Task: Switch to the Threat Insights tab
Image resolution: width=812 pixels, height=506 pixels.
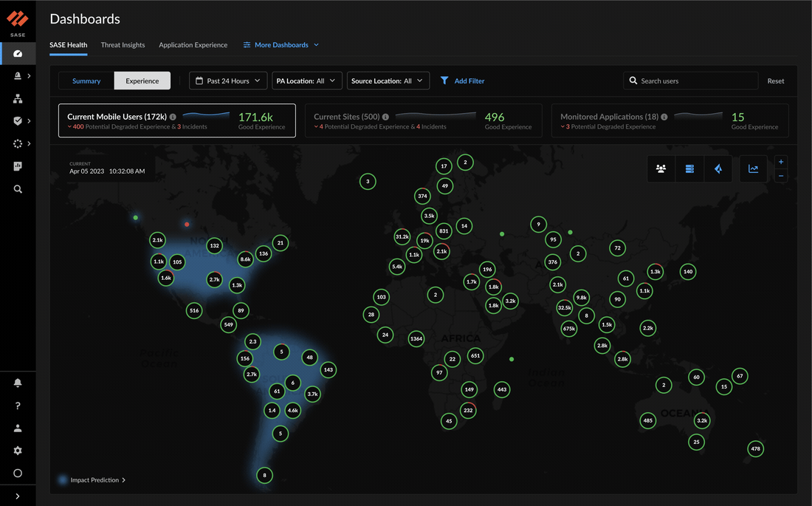Action: pos(123,45)
